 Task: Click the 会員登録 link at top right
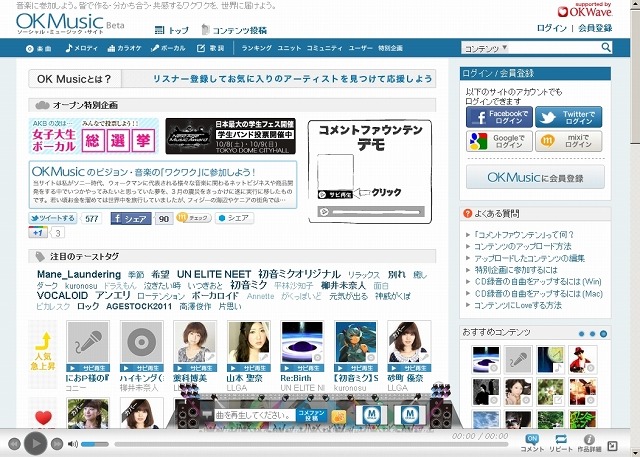595,28
